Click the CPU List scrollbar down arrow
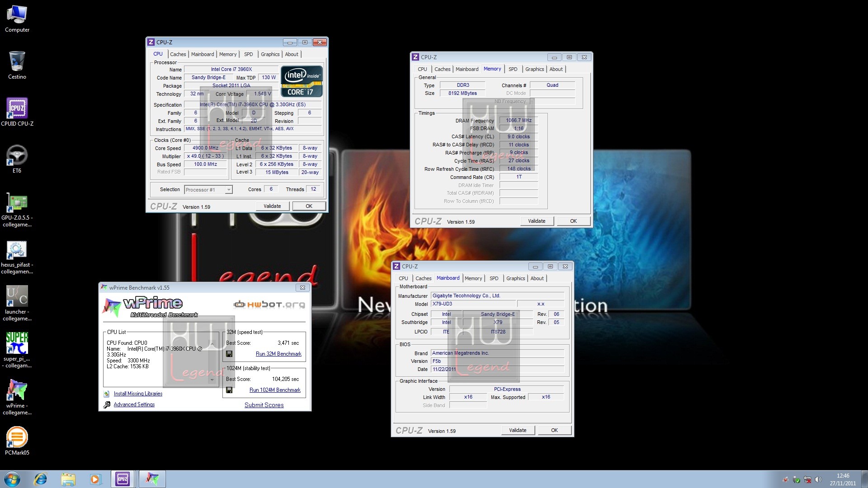Image resolution: width=868 pixels, height=488 pixels. 212,380
